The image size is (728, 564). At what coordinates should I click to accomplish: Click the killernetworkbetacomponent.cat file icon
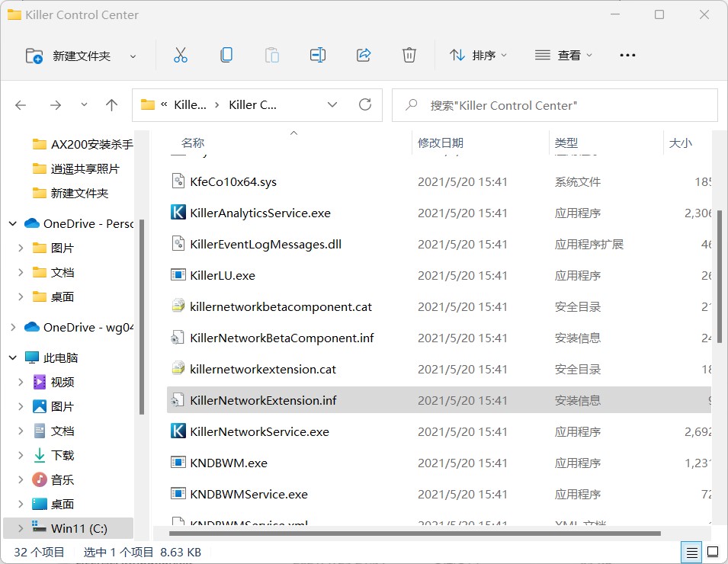point(178,306)
